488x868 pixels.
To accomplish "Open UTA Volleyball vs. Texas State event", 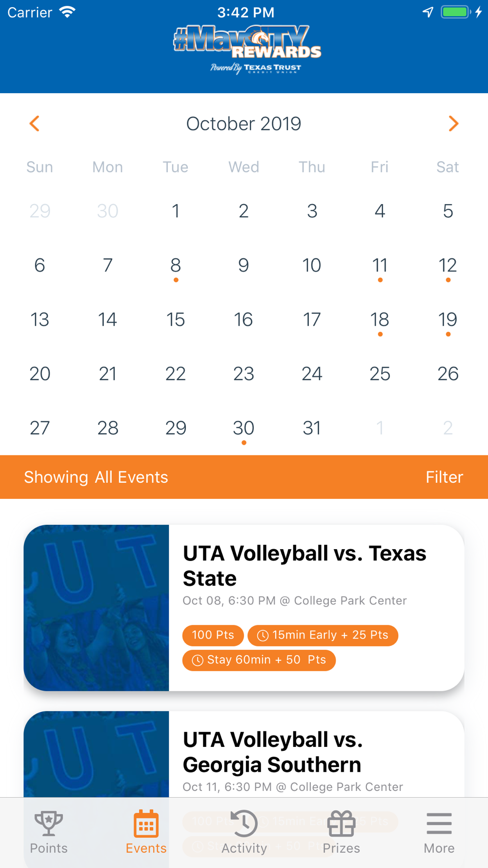I will 244,608.
